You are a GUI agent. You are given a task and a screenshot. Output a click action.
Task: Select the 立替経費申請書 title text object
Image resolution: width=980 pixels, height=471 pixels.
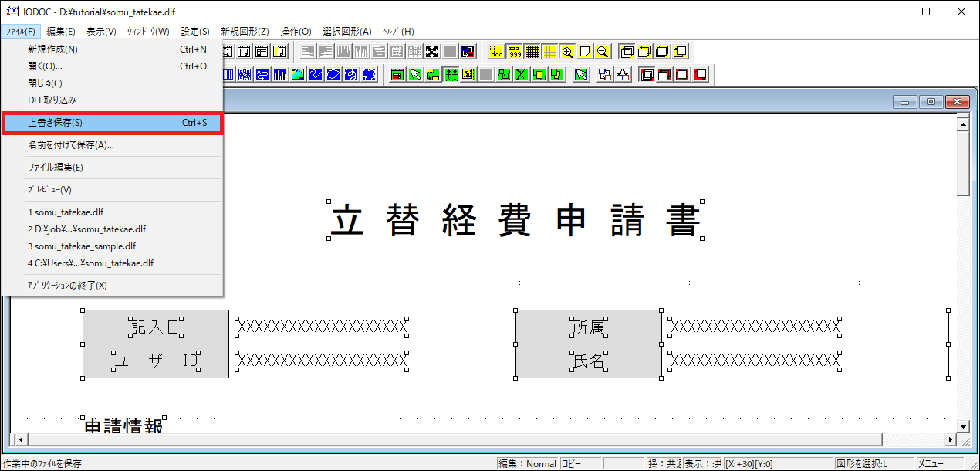tap(515, 220)
